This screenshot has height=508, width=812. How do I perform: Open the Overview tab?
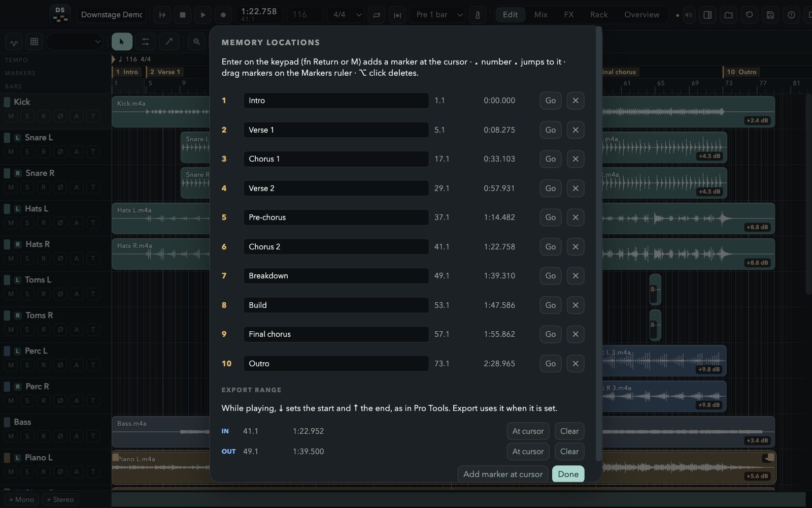(642, 15)
